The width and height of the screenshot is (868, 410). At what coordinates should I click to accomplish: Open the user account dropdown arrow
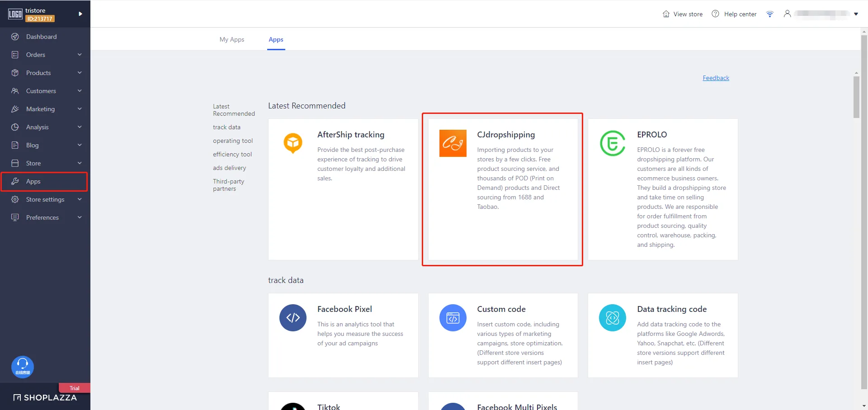click(856, 14)
